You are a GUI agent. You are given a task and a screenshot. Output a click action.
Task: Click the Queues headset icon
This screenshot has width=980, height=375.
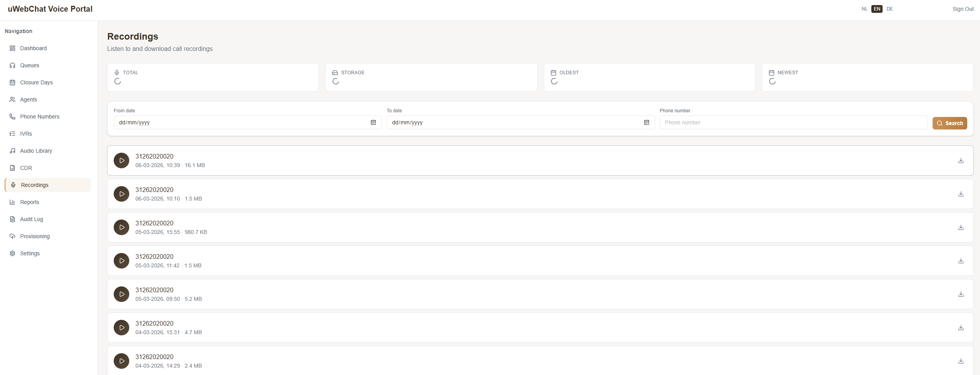pos(12,65)
